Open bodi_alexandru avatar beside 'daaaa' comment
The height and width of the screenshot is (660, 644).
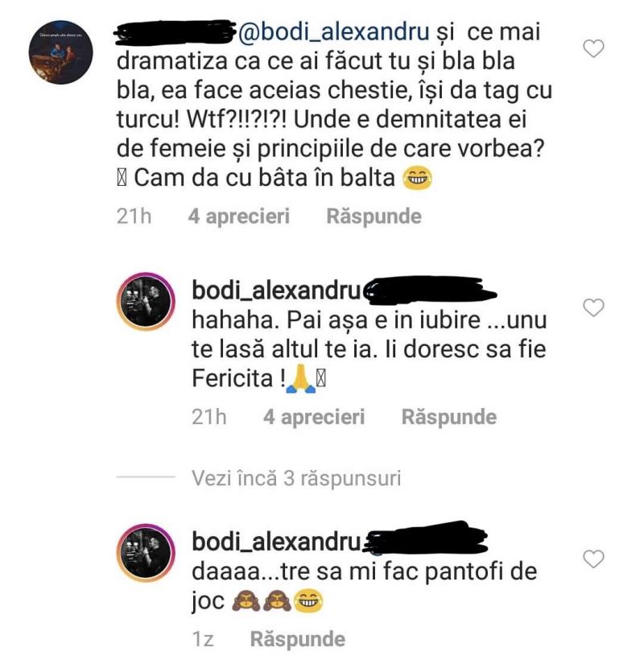[x=146, y=553]
